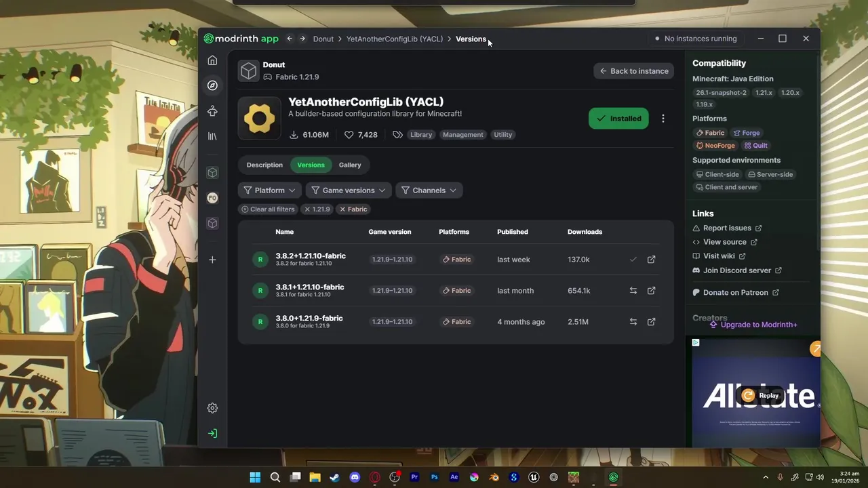
Task: Open Steam from the taskbar
Action: (x=334, y=477)
